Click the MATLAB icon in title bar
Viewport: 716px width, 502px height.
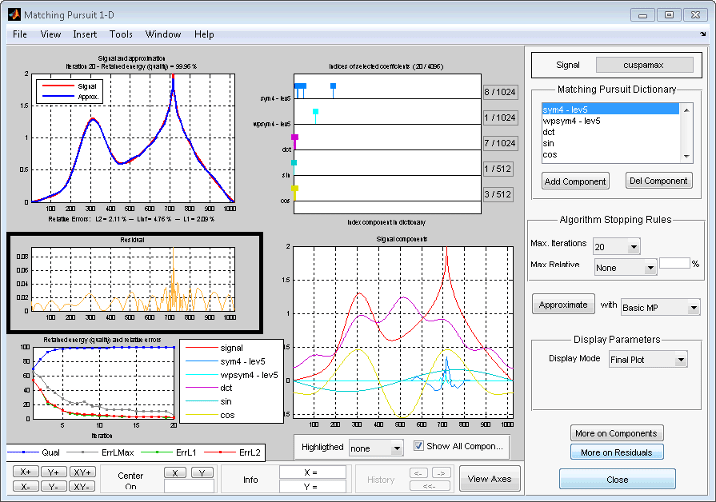coord(13,14)
